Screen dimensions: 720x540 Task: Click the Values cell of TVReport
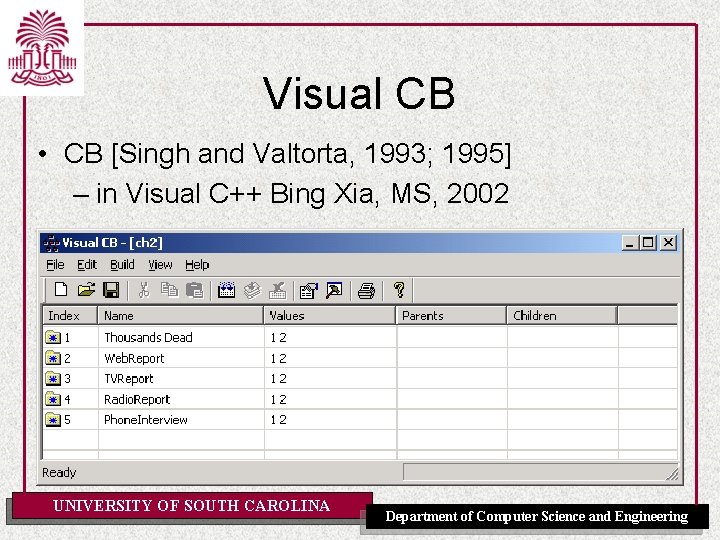click(x=330, y=379)
